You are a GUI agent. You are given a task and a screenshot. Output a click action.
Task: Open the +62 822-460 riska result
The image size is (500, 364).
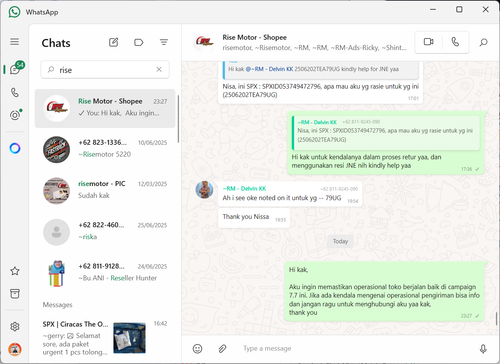point(105,231)
